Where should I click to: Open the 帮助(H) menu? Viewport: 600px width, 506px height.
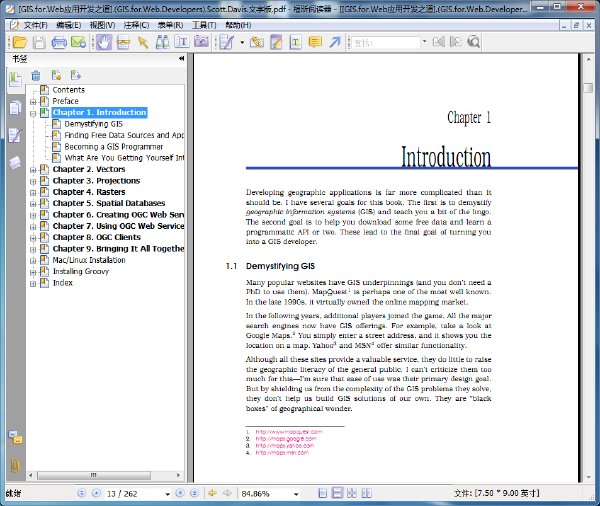[x=238, y=25]
